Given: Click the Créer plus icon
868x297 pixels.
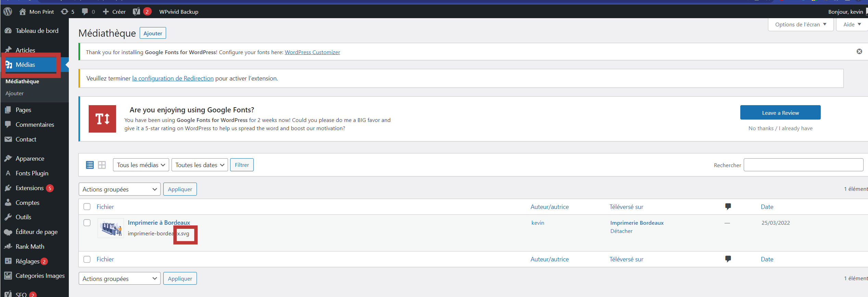Looking at the screenshot, I should click(x=106, y=12).
